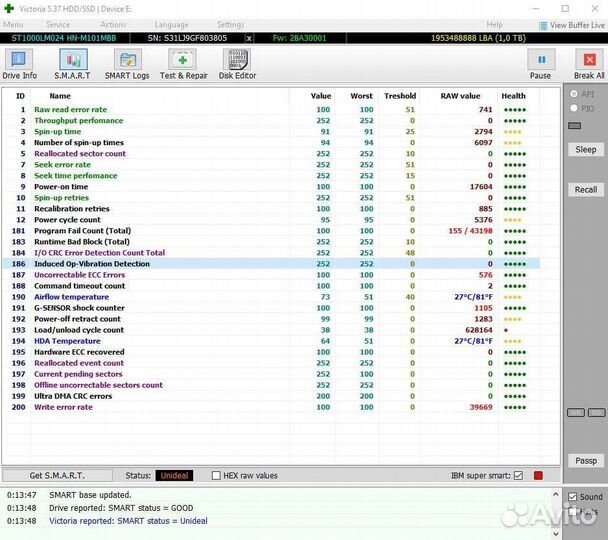Click the Get S.M.A.R.T. button

[57, 475]
